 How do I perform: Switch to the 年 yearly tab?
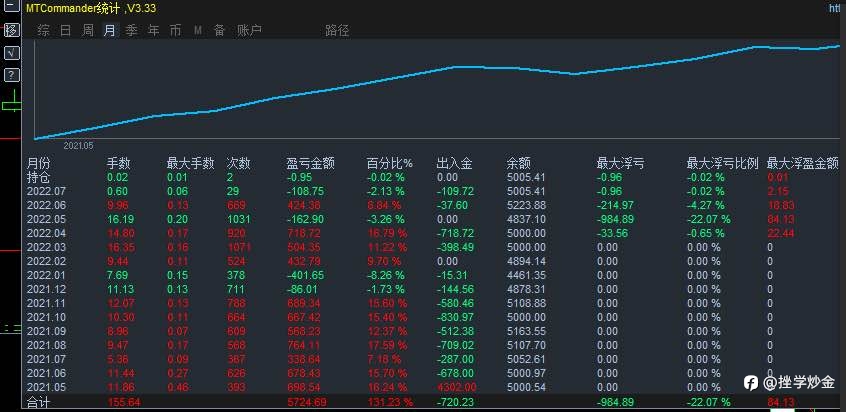154,30
